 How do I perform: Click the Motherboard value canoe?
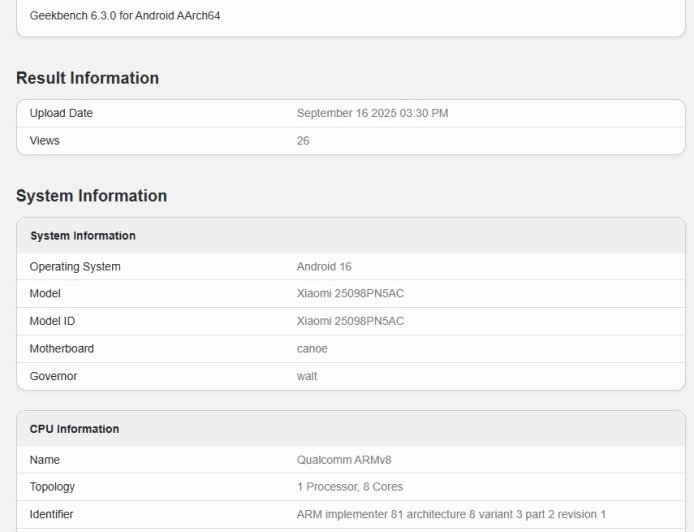[312, 349]
